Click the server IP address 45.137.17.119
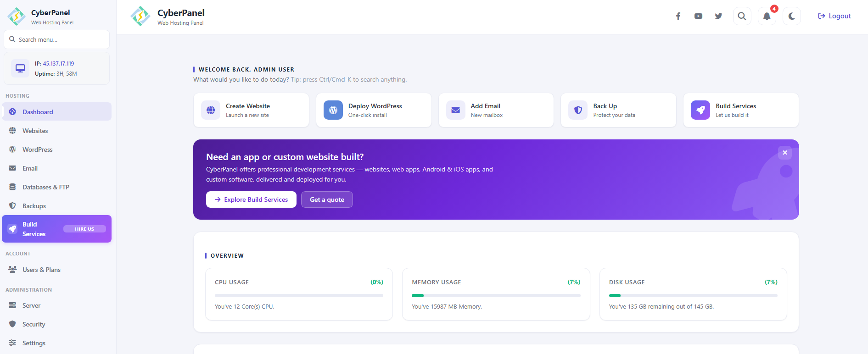868x354 pixels. [x=58, y=64]
